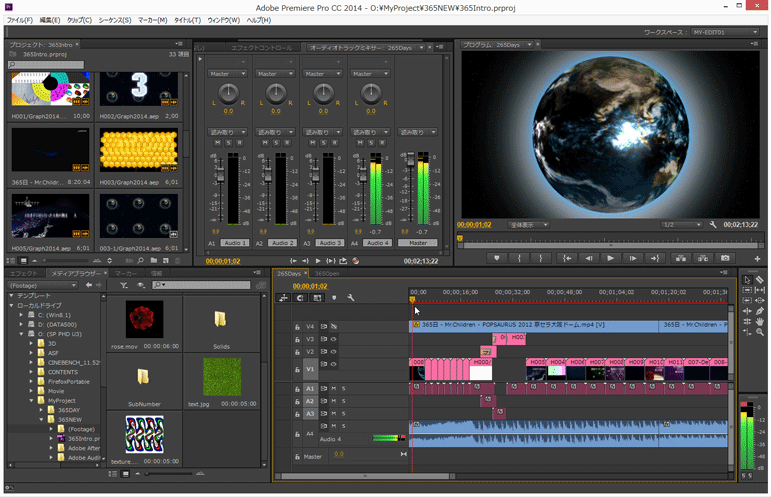
Task: Solo the A2 track in the timeline
Action: pos(343,401)
